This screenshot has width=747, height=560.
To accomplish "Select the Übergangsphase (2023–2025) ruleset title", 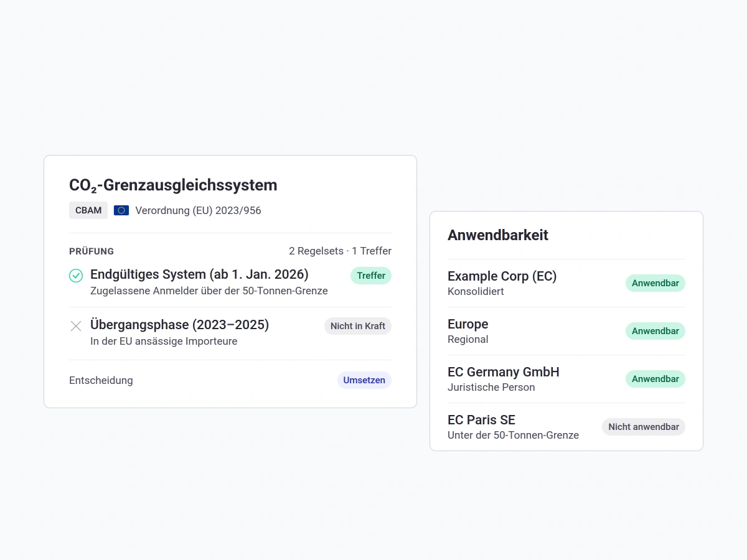I will pos(179,325).
